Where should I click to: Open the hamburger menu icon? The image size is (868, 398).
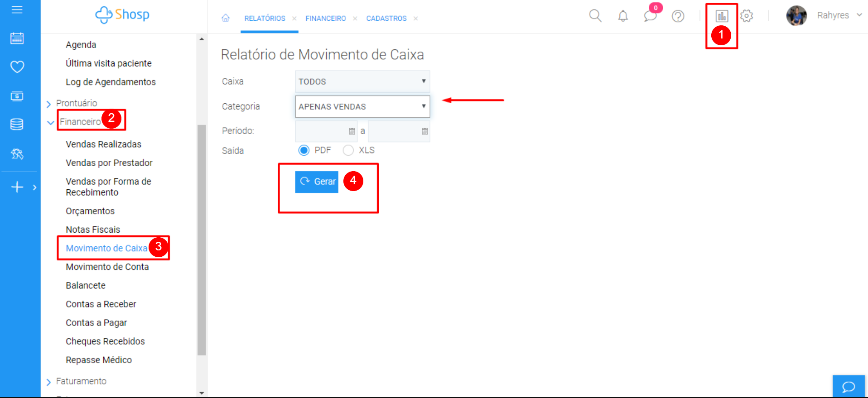tap(17, 10)
